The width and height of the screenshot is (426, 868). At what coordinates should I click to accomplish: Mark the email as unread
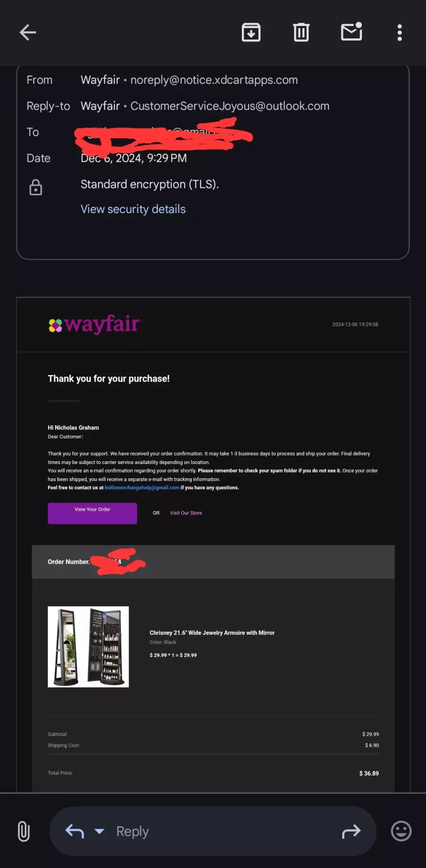[x=352, y=31]
